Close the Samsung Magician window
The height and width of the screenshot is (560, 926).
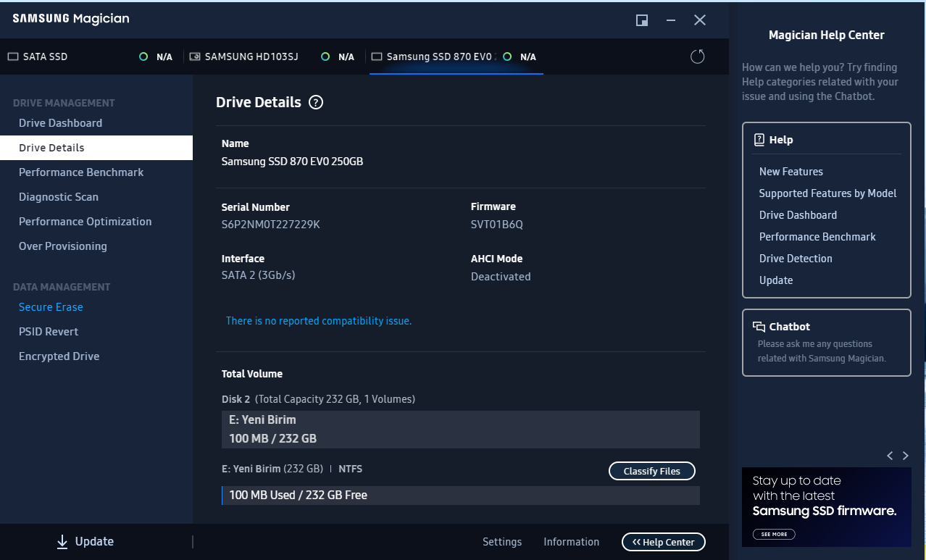click(700, 20)
